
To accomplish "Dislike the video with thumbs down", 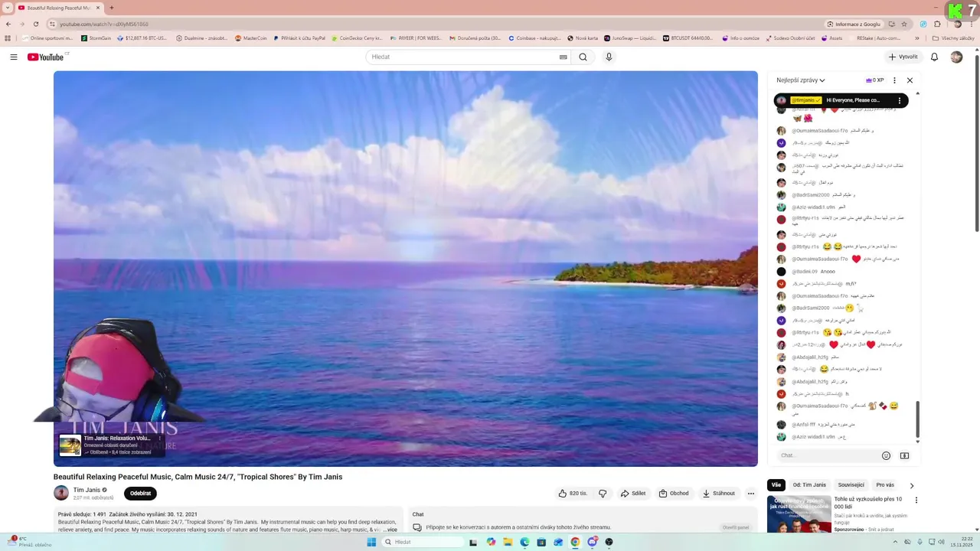I will click(x=603, y=494).
